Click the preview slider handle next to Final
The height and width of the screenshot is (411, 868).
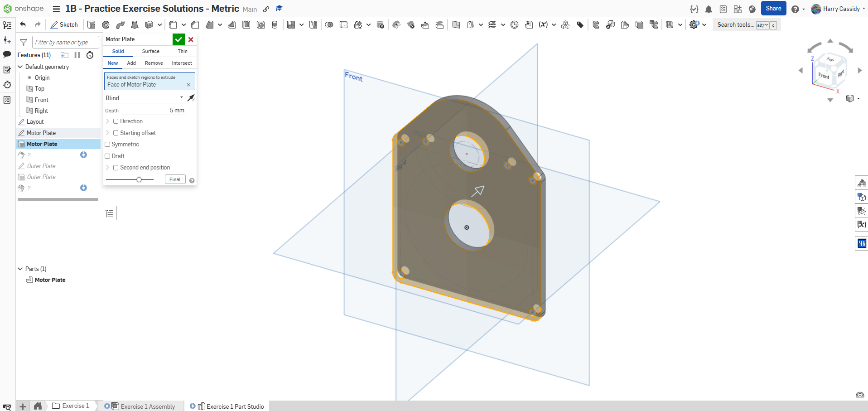pos(139,180)
